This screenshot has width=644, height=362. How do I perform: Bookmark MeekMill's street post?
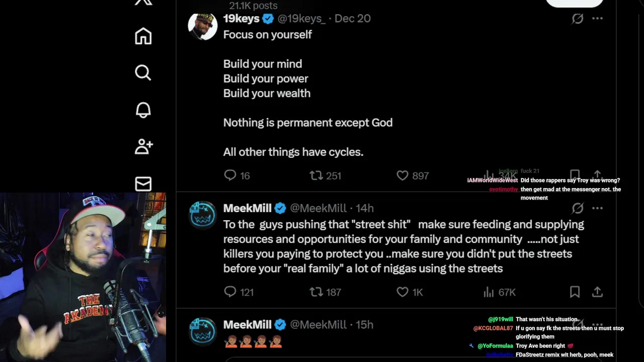(575, 292)
